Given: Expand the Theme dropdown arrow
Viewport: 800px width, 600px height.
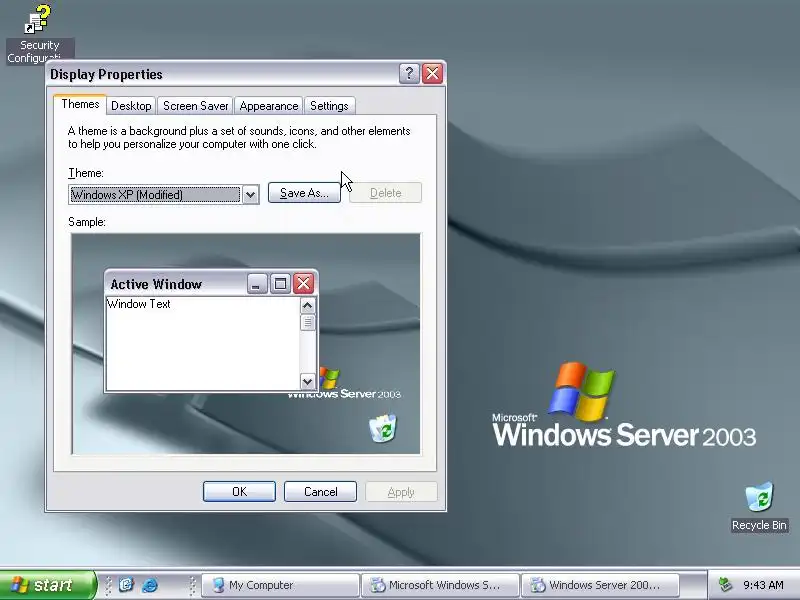Looking at the screenshot, I should (x=250, y=194).
